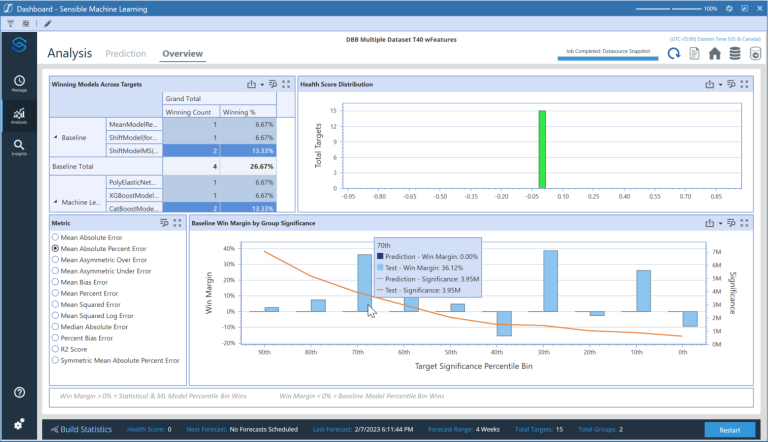This screenshot has height=442, width=768.
Task: Open the settings gears icon at bottom left
Action: (19, 424)
